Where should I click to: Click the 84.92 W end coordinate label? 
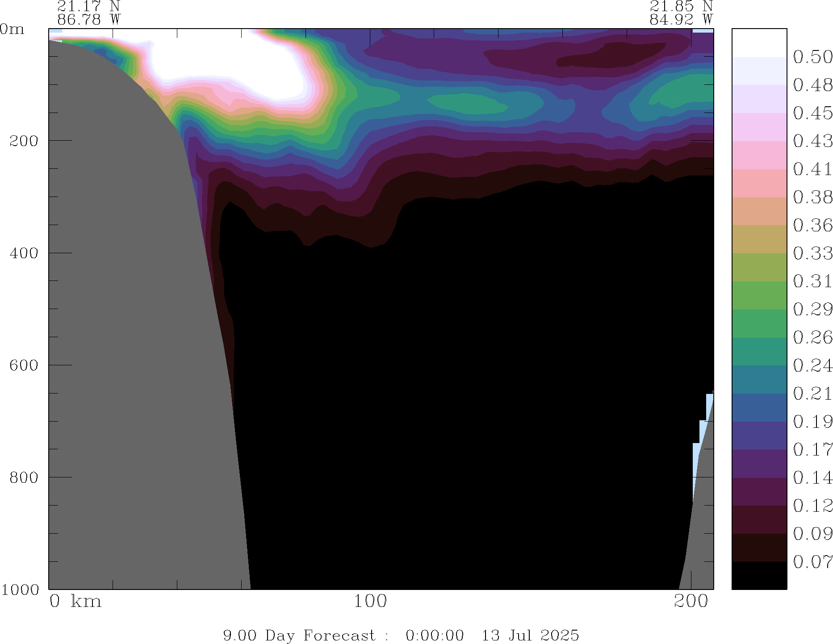[x=681, y=20]
